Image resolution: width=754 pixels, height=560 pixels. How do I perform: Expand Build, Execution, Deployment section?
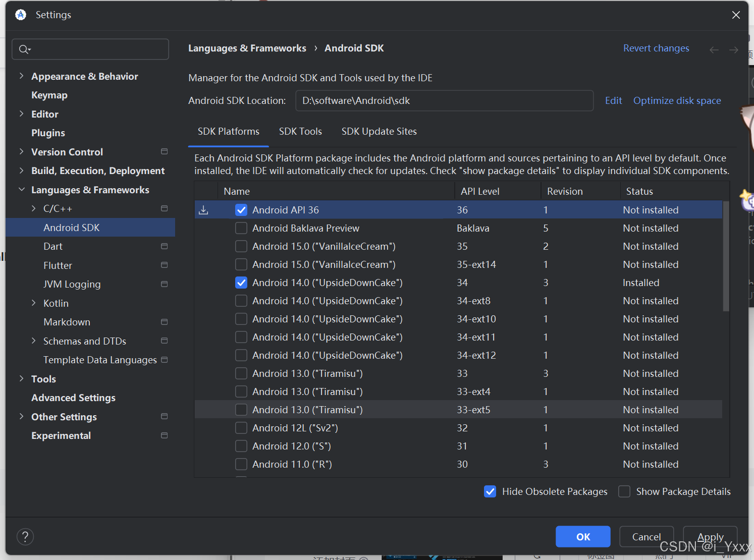click(21, 171)
